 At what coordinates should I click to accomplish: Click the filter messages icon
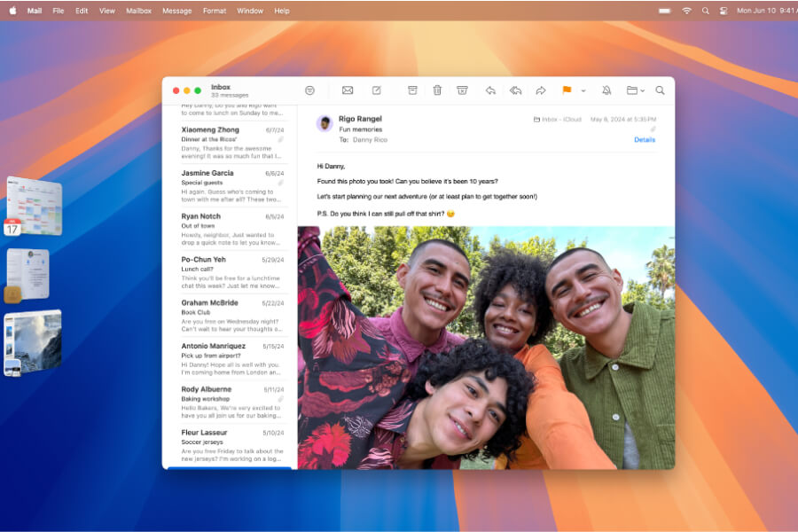click(x=309, y=90)
